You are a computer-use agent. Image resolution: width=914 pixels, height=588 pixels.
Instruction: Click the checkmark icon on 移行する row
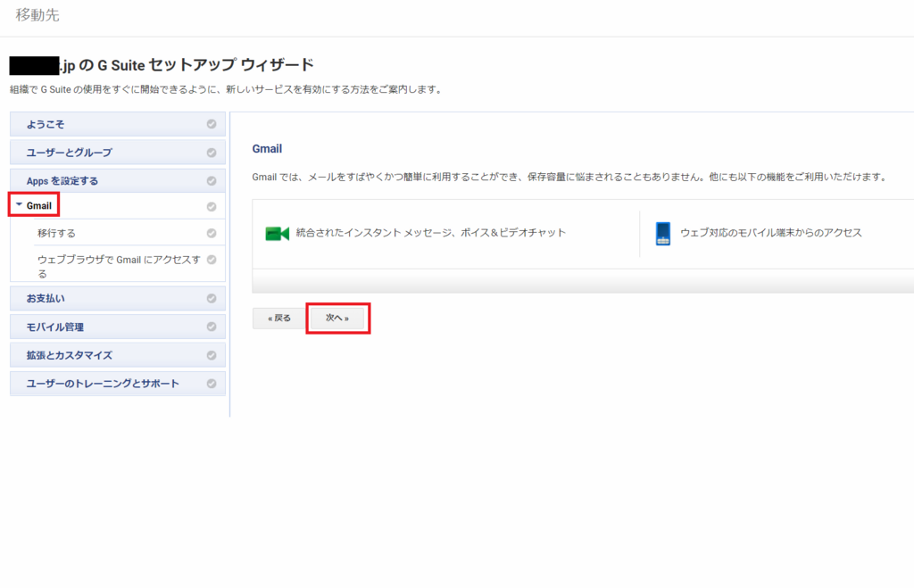[212, 233]
